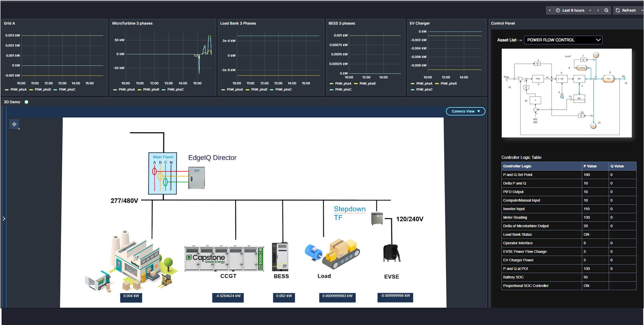This screenshot has width=644, height=325.
Task: Click the zoom out time range icon
Action: pyautogui.click(x=606, y=10)
